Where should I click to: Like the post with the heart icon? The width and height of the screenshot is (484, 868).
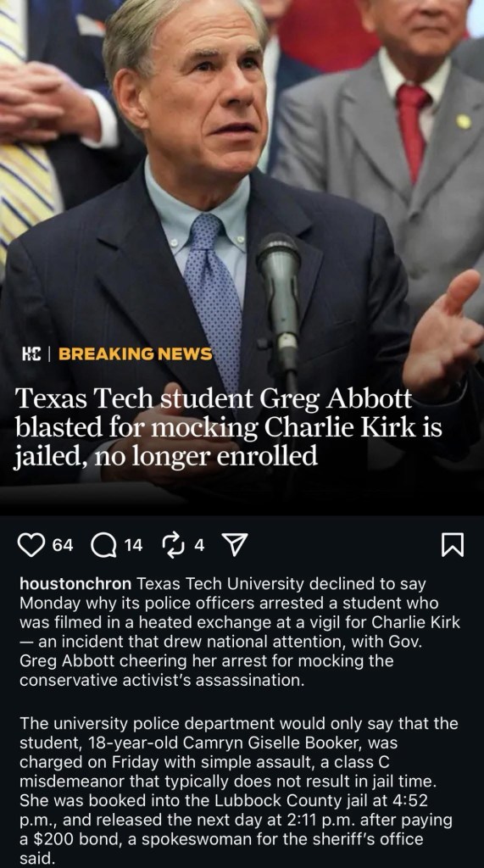(x=31, y=545)
